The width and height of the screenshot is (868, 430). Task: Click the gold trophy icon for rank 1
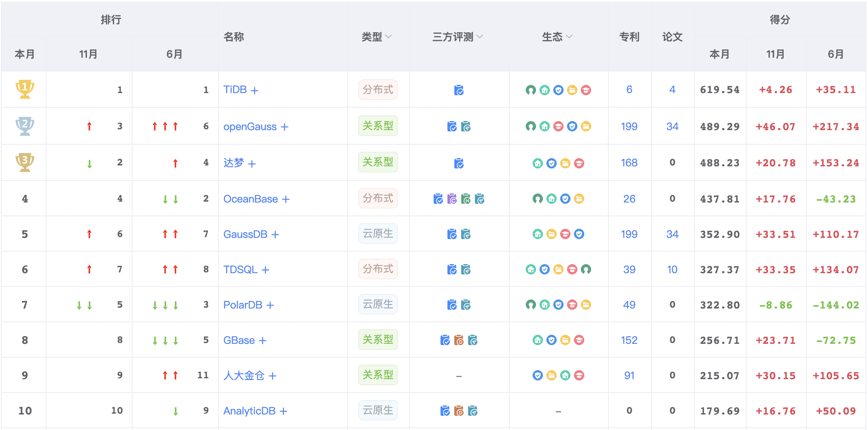pyautogui.click(x=25, y=89)
